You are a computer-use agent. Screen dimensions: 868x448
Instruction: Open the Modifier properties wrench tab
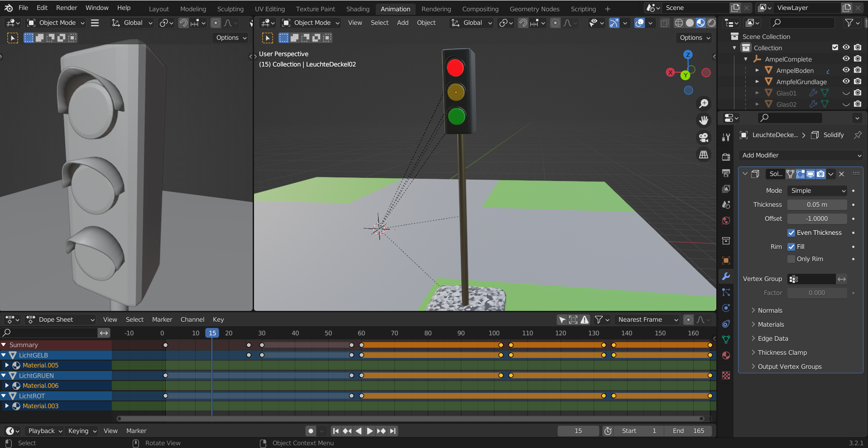[726, 276]
